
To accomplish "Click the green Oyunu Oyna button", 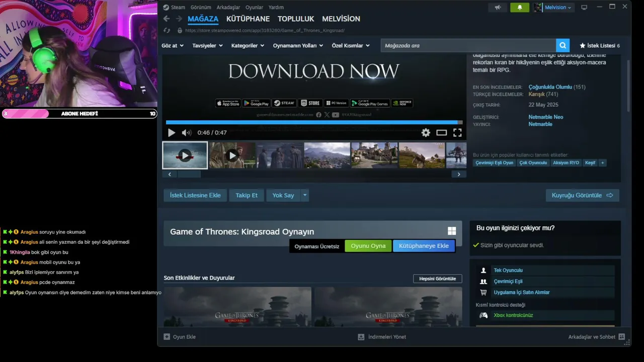I will click(x=368, y=246).
